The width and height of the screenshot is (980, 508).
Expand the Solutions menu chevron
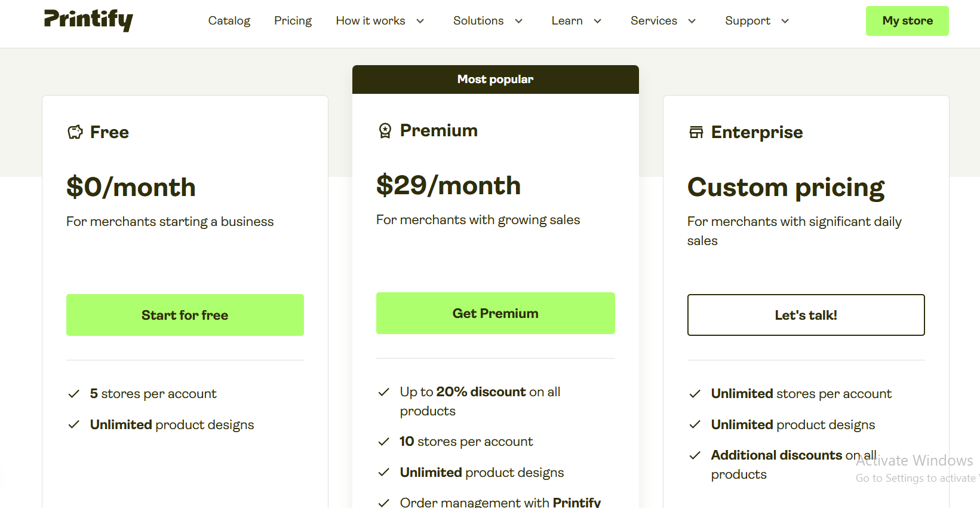(x=518, y=21)
